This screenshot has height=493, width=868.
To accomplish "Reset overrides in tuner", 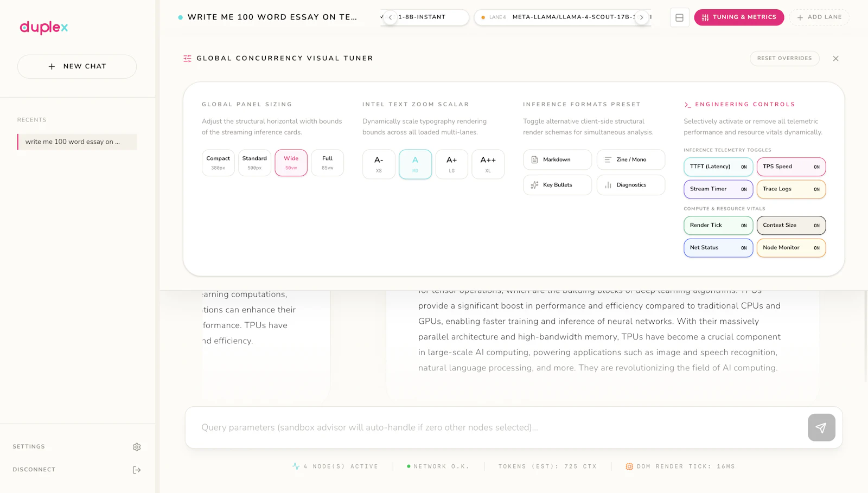I will click(x=784, y=59).
